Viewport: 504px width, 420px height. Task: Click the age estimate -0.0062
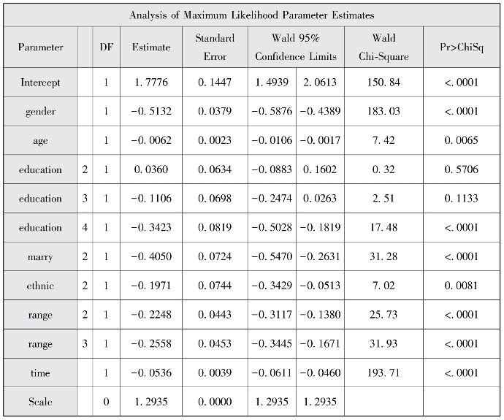(150, 140)
